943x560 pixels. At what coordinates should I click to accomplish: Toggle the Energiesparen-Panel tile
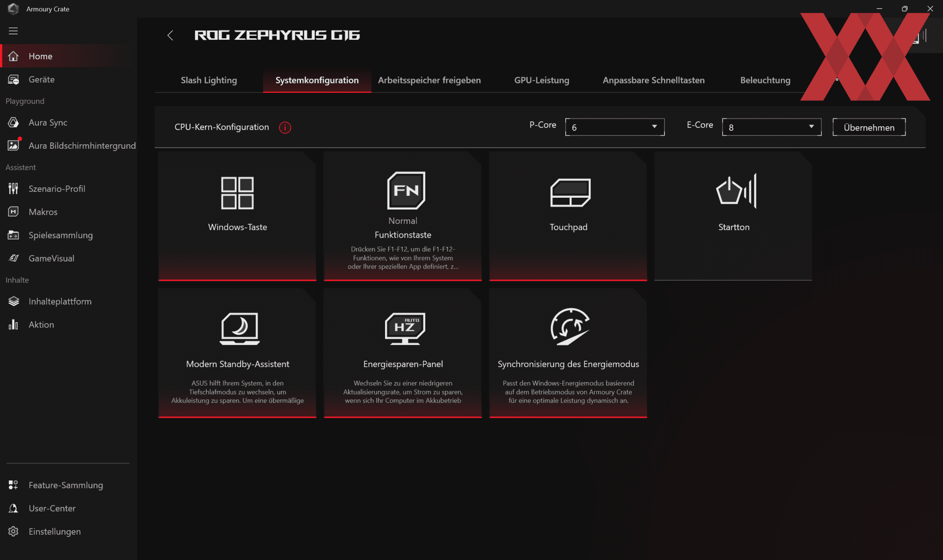403,353
